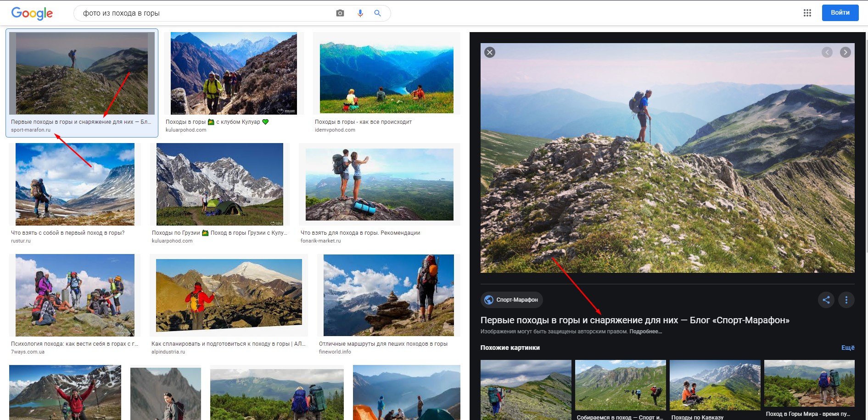Share the previewed image
The width and height of the screenshot is (868, 420).
[x=826, y=300]
